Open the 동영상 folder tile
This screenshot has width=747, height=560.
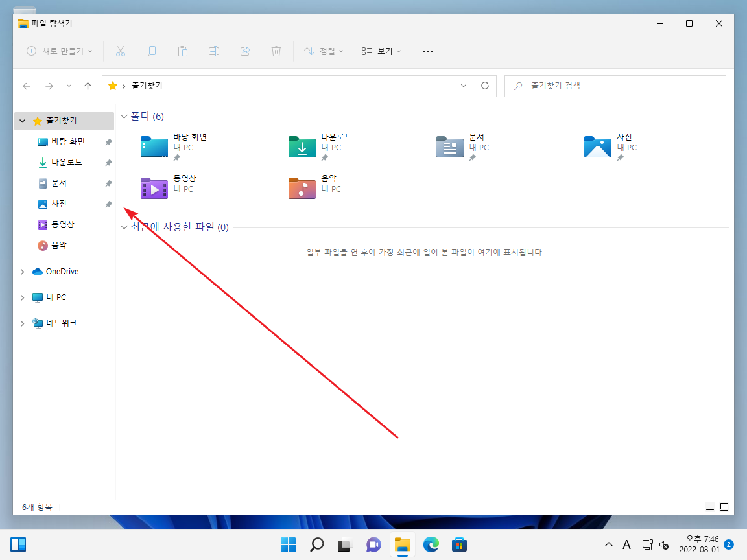(169, 187)
